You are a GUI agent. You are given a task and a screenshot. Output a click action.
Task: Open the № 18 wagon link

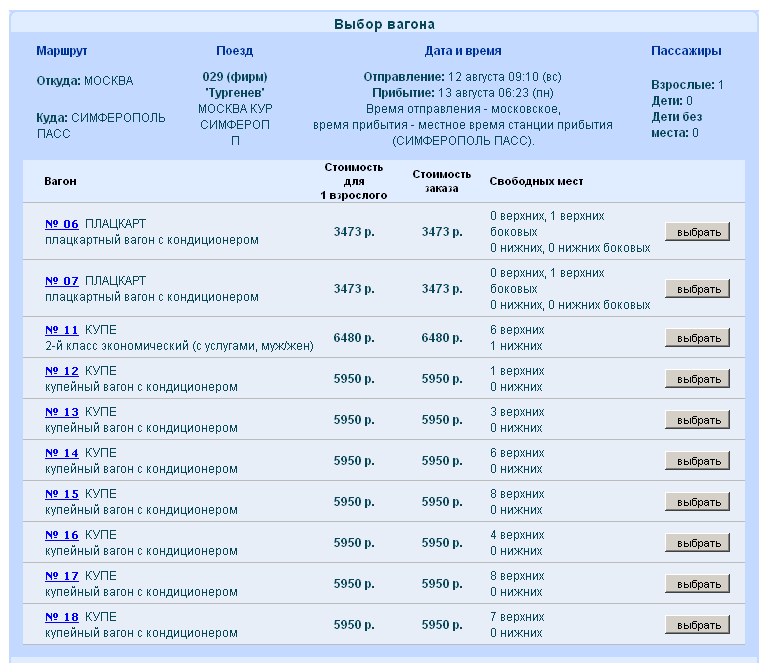tap(62, 617)
